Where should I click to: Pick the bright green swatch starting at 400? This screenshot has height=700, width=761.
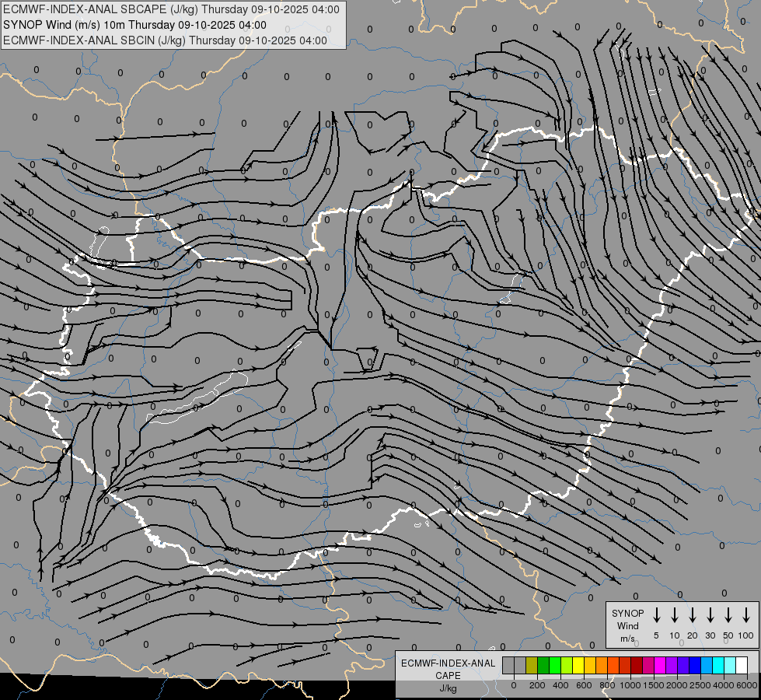click(555, 665)
